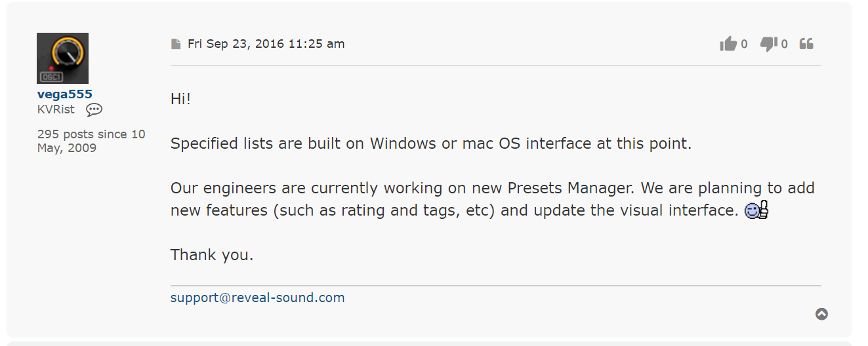
Task: Click the KVRist rank label
Action: point(56,109)
